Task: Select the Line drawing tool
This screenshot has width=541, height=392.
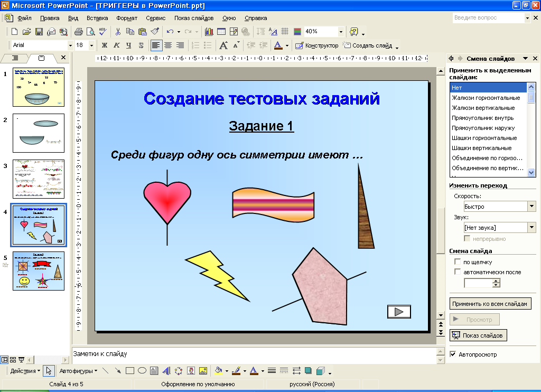Action: click(x=106, y=371)
